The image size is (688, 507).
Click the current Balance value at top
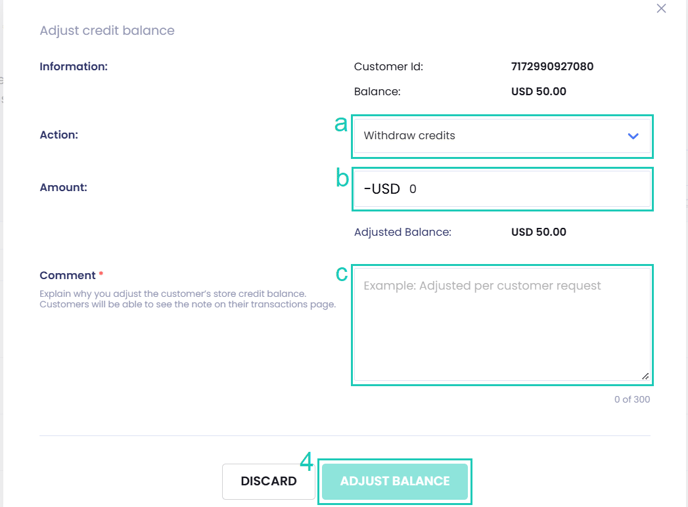tap(538, 92)
